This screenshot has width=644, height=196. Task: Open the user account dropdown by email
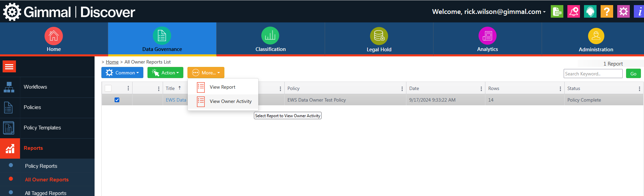coord(488,12)
